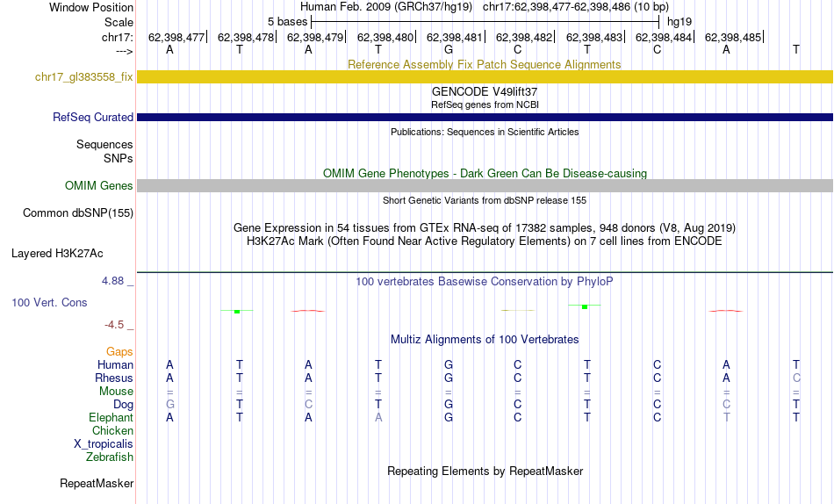Click the Rhesus row faded C in last column
Screen dimensions: 834x504
(x=796, y=378)
